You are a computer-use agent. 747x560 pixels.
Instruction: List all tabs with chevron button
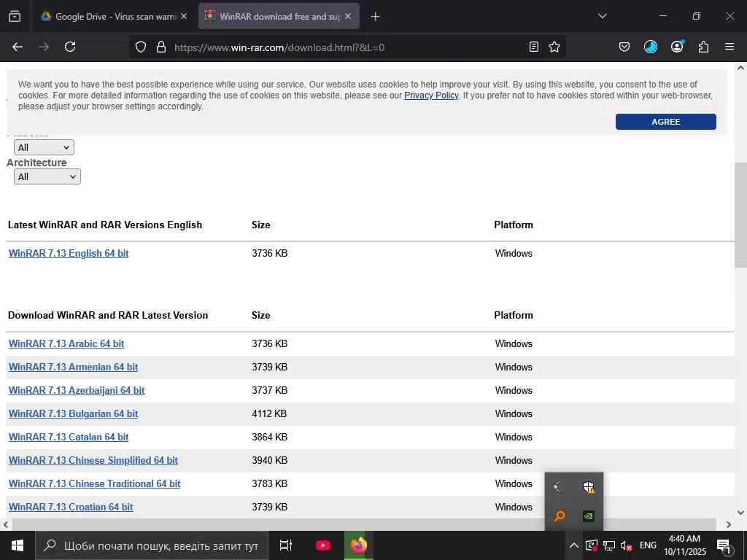[602, 16]
